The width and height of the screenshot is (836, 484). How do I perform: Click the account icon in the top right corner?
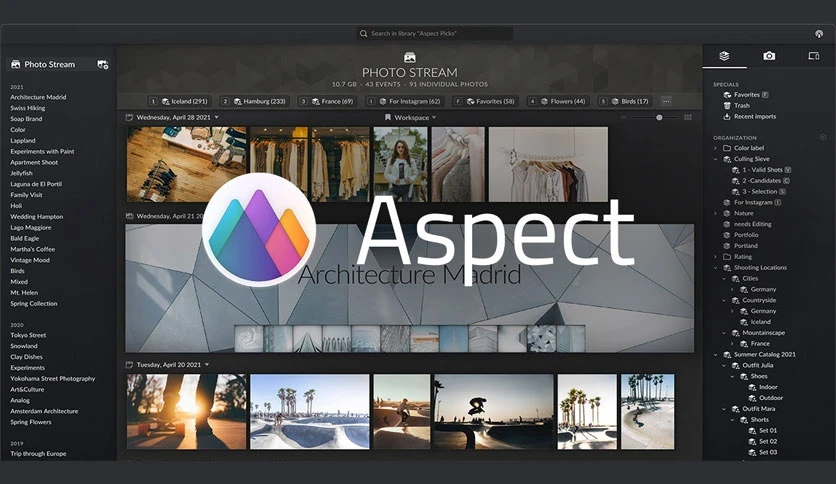click(819, 34)
